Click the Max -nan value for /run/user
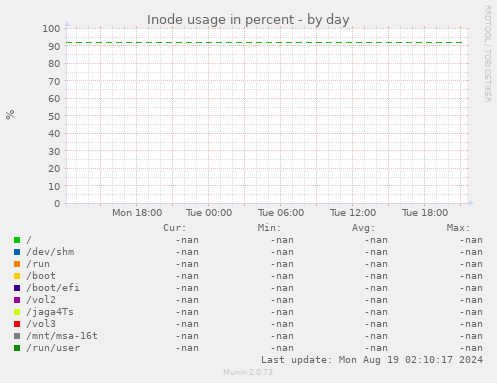The image size is (497, 383). tap(471, 348)
